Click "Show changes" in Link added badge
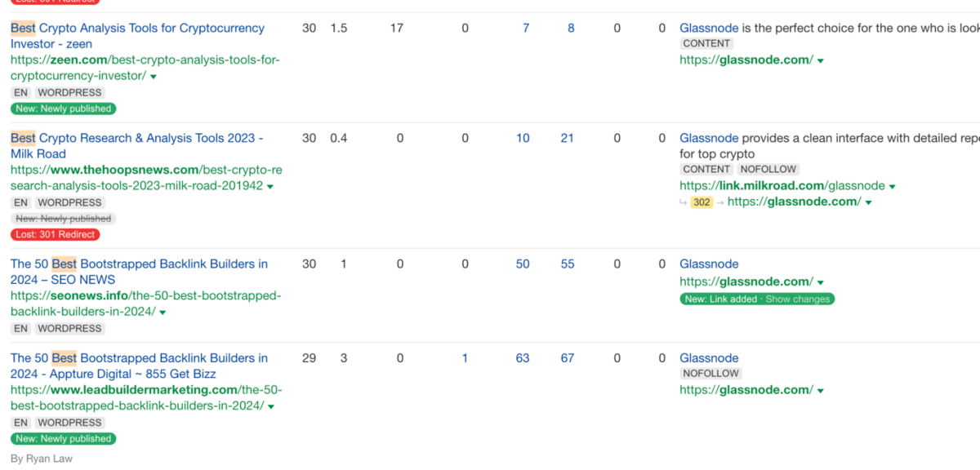 [x=798, y=299]
